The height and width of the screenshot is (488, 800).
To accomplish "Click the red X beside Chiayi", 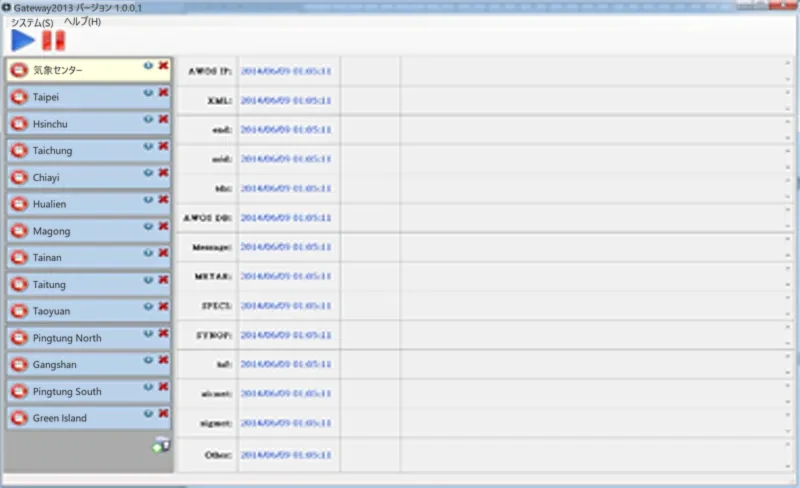I will 163,173.
